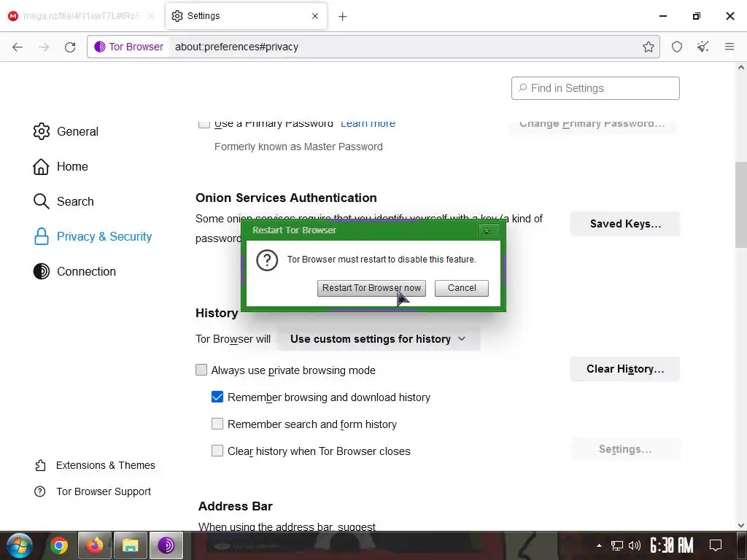The height and width of the screenshot is (560, 747).
Task: Open a new tab with plus button
Action: click(x=343, y=16)
